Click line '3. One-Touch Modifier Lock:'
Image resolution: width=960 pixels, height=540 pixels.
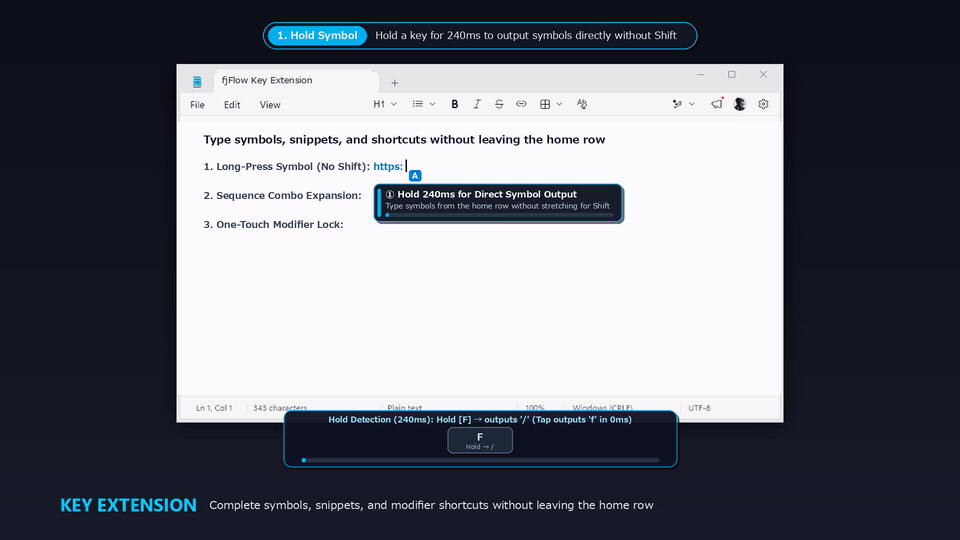(273, 225)
